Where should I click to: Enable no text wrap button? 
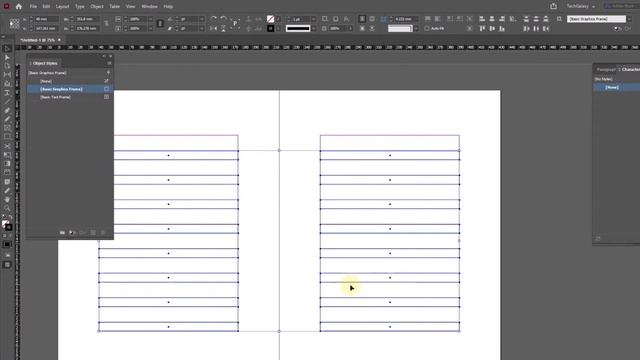[x=362, y=19]
